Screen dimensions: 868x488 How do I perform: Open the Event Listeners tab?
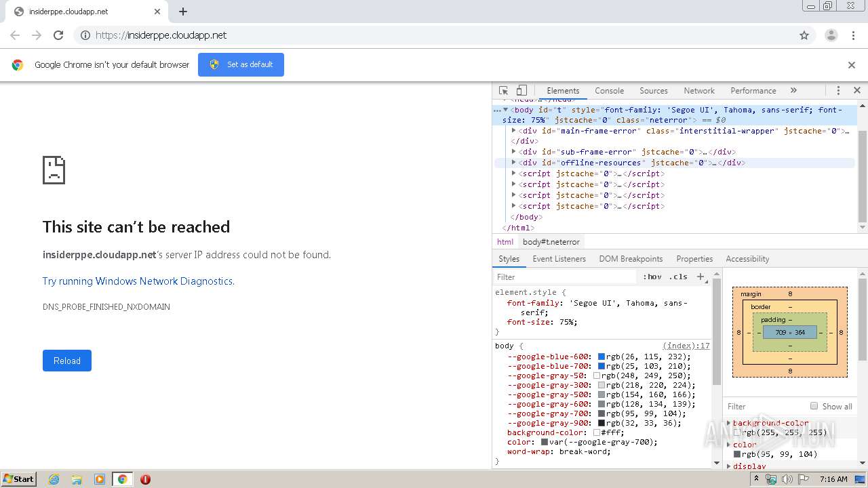coord(559,259)
